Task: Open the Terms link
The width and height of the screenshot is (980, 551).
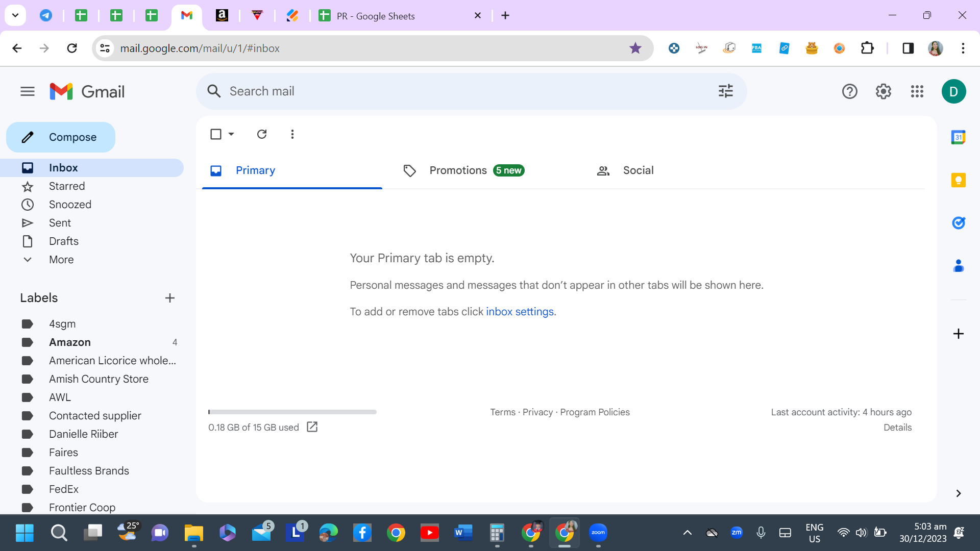Action: (503, 412)
